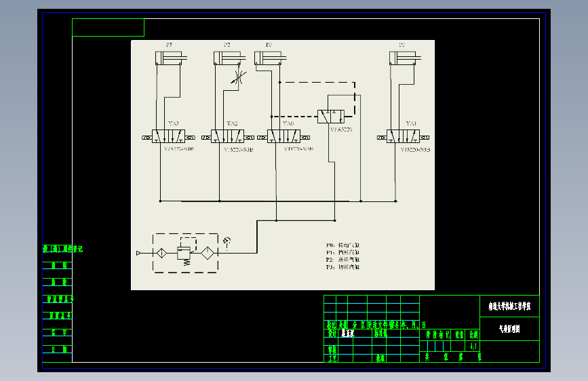Image resolution: width=588 pixels, height=381 pixels.
Task: Click the YA1 label
Action: click(411, 123)
